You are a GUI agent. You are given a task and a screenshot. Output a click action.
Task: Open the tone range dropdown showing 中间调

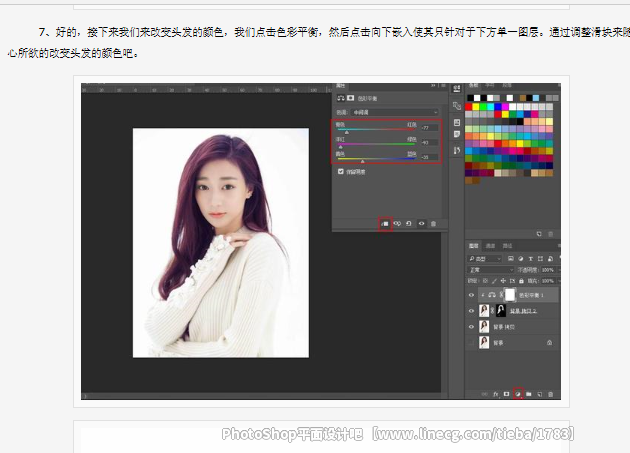395,112
